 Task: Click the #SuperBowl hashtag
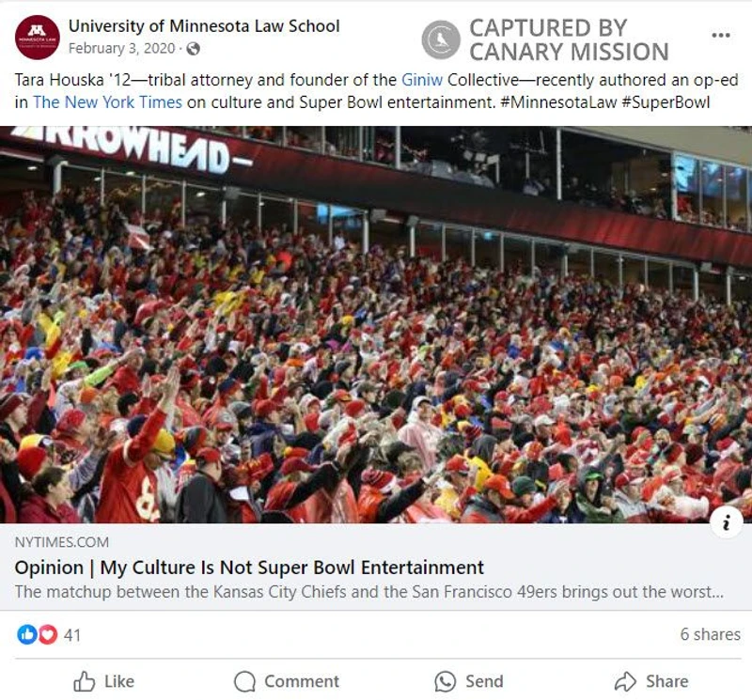tap(666, 102)
